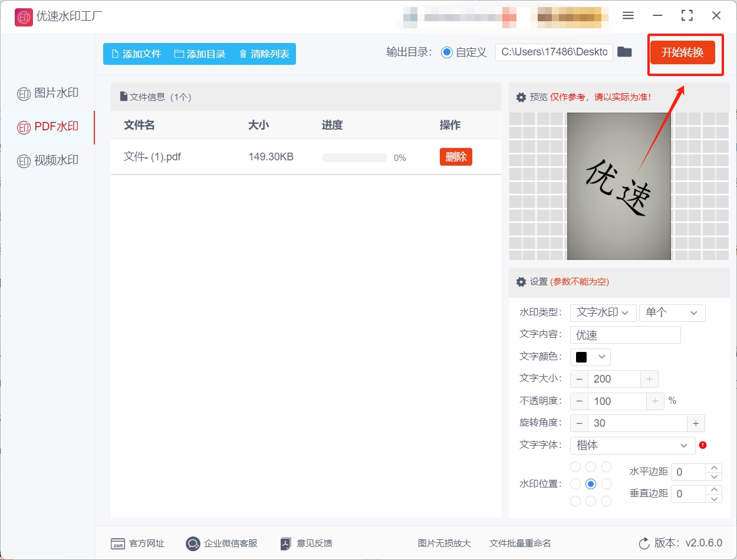
Task: Select middle-right watermark position
Action: pyautogui.click(x=606, y=484)
